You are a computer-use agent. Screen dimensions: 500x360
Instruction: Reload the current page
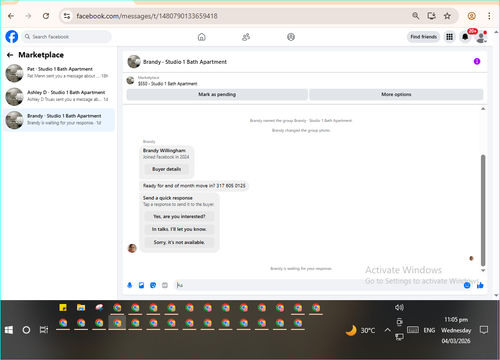click(46, 16)
